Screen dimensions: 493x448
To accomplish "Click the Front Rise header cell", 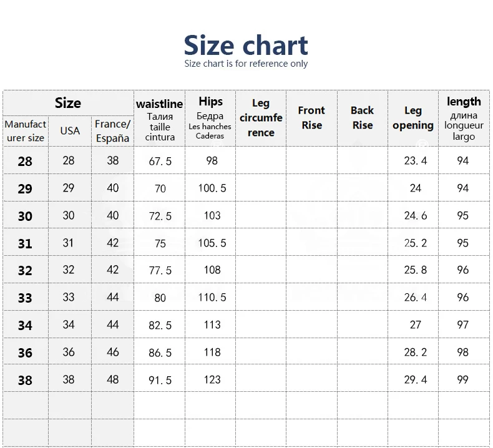I will (311, 119).
